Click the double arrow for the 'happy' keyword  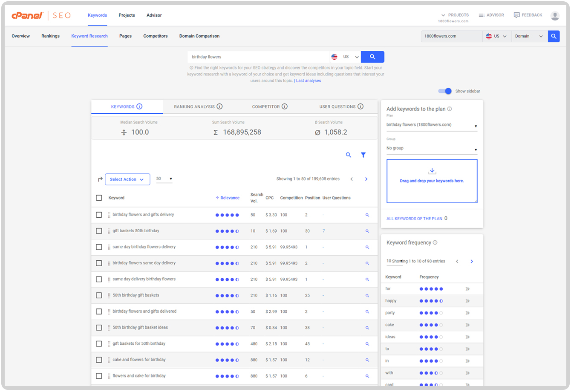point(467,301)
